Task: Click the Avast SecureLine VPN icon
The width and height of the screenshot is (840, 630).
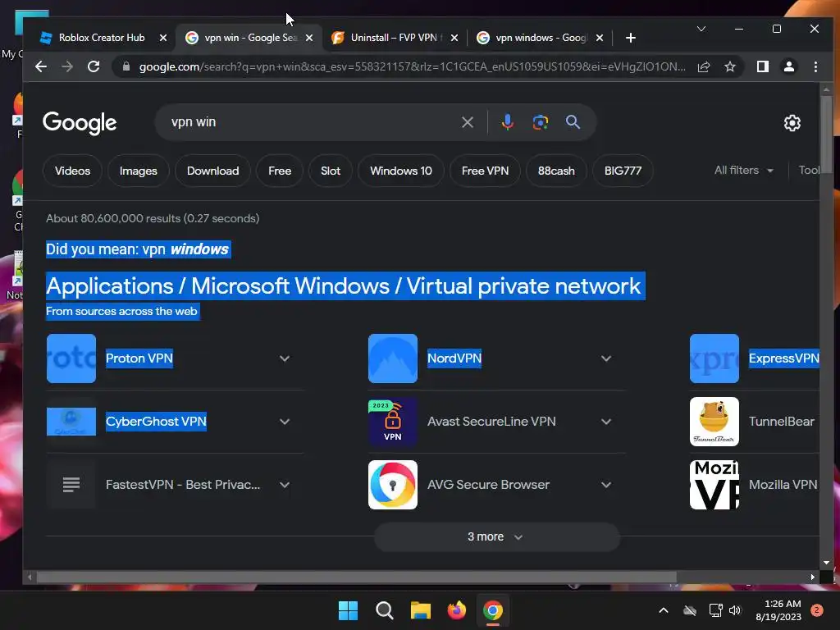Action: 393,422
